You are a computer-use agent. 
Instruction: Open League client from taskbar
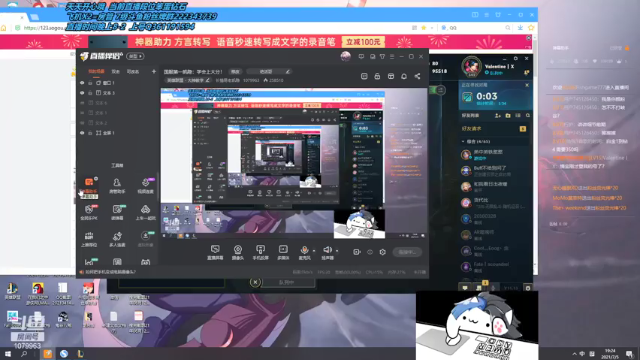[x=80, y=353]
